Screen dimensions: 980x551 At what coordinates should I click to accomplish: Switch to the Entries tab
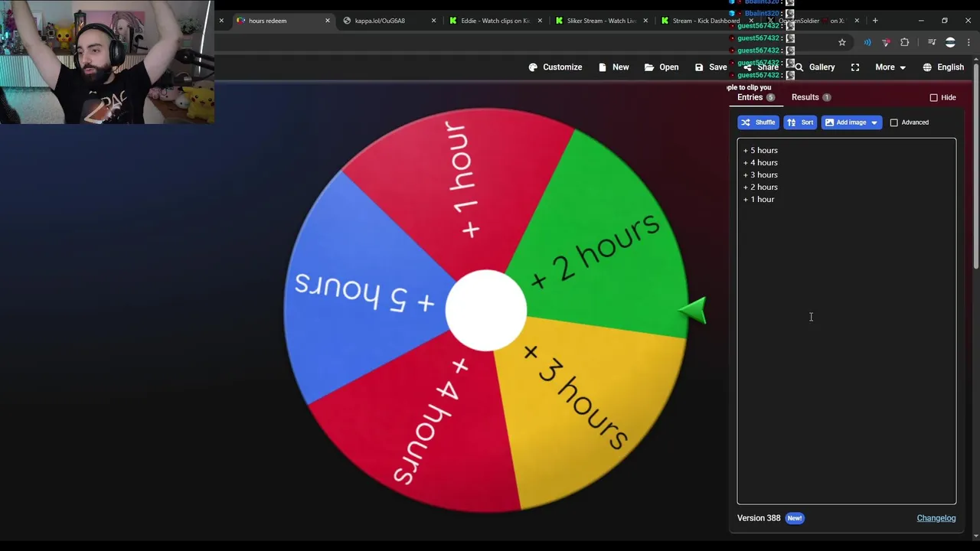point(756,97)
